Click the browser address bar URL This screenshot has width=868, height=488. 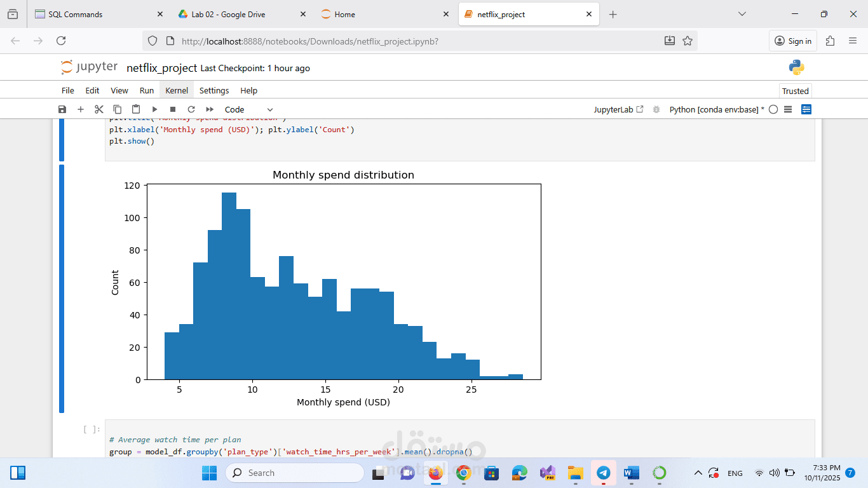tap(309, 41)
